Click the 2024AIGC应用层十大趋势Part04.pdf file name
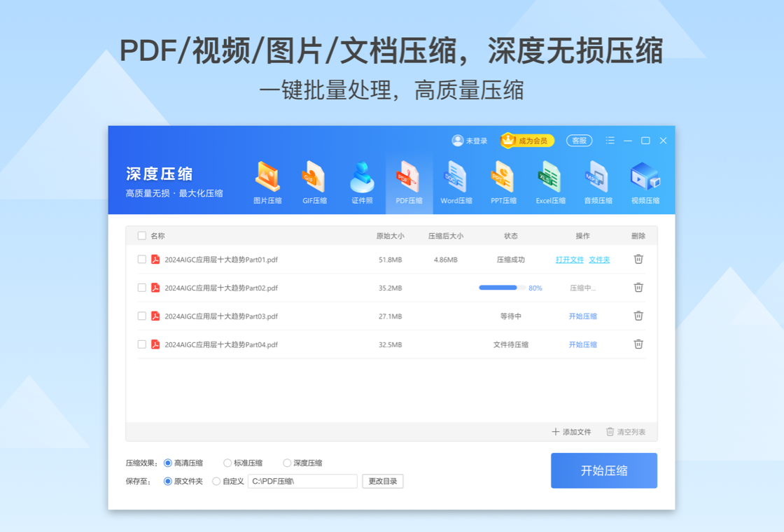 221,344
